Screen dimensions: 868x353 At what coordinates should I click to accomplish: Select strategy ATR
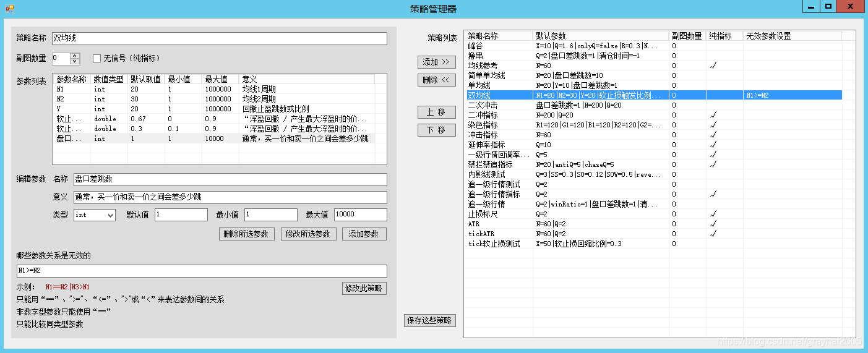(654, 224)
